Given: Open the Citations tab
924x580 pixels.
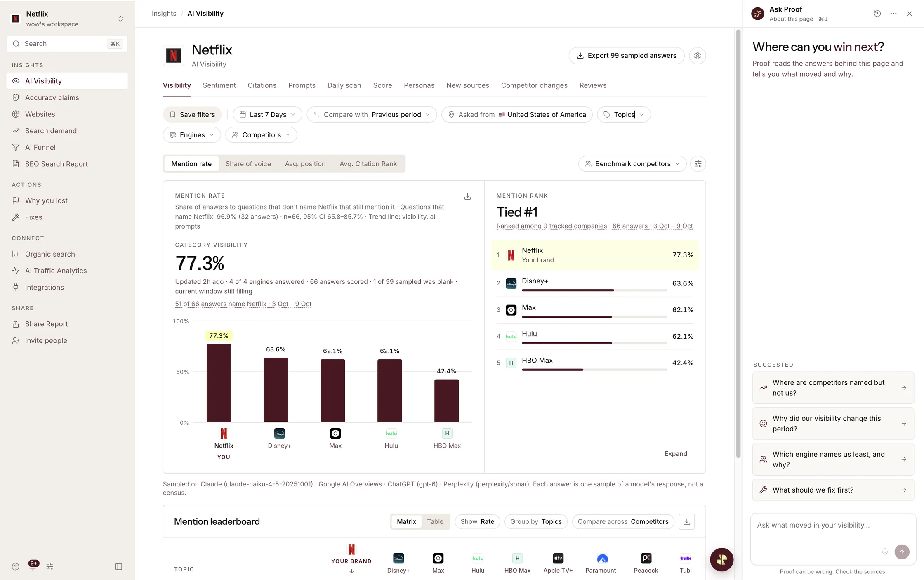Looking at the screenshot, I should point(262,85).
